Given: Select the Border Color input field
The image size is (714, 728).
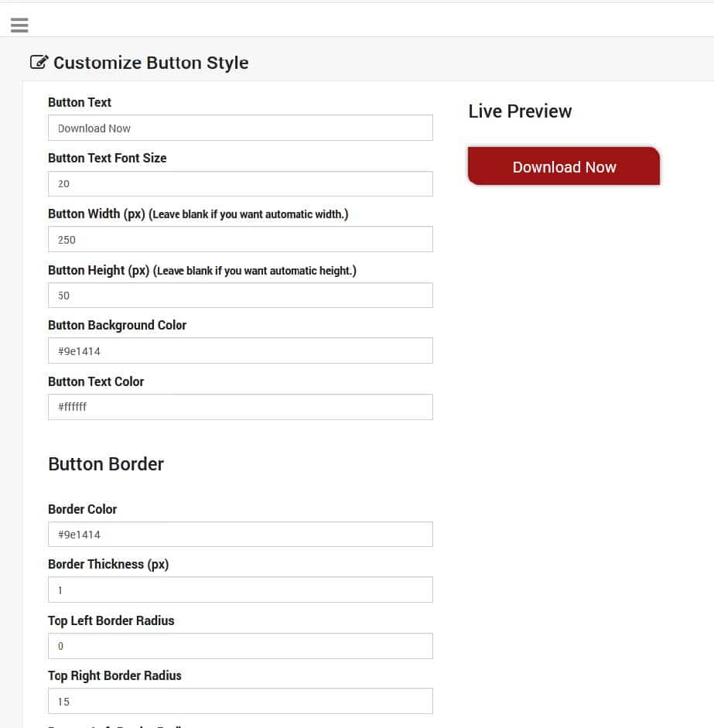Looking at the screenshot, I should click(x=240, y=534).
